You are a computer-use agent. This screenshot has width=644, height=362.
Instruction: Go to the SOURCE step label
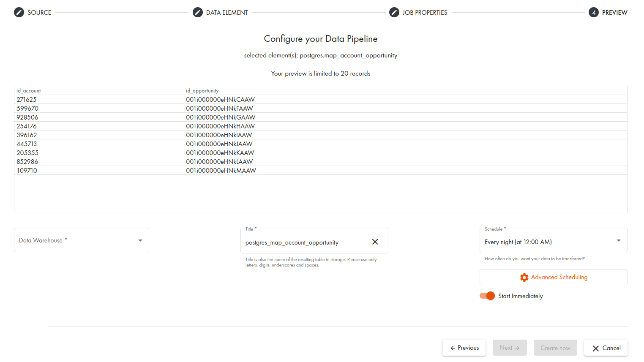click(39, 13)
